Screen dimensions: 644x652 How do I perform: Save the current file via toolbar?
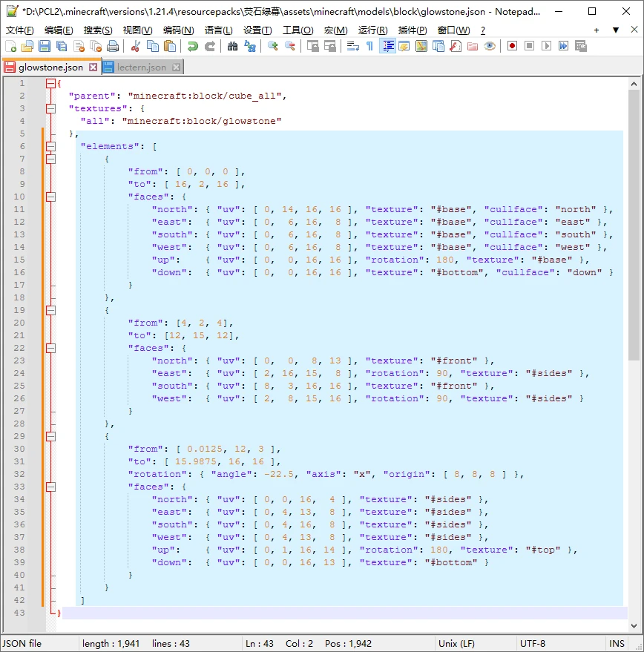(45, 46)
